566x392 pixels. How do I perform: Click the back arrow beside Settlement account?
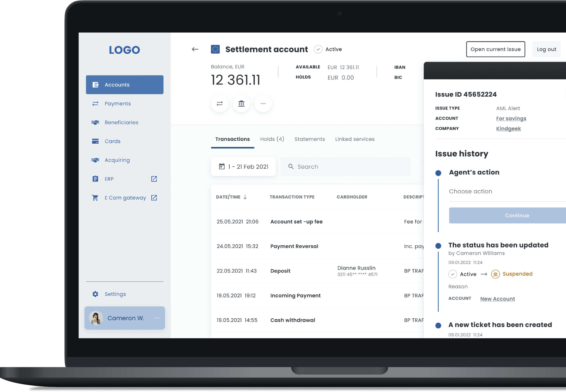(x=195, y=49)
